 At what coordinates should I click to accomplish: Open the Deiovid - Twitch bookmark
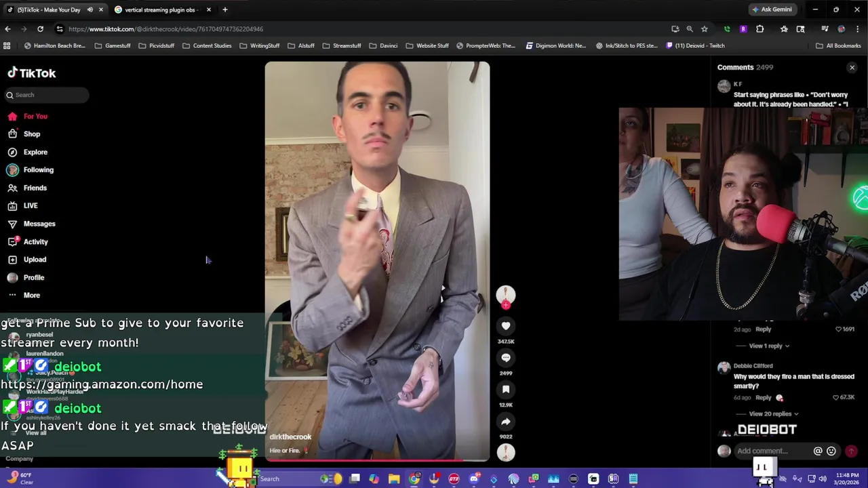click(x=696, y=46)
